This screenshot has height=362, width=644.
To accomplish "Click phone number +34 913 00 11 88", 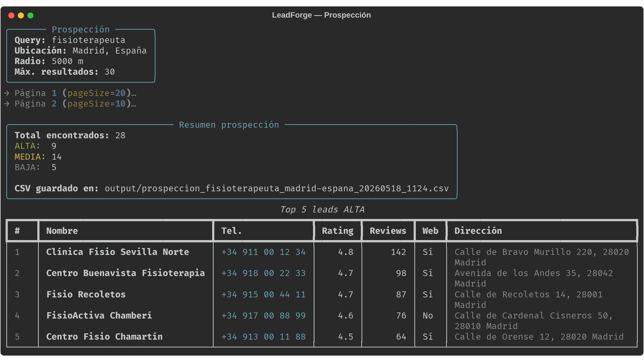I will pyautogui.click(x=264, y=337).
